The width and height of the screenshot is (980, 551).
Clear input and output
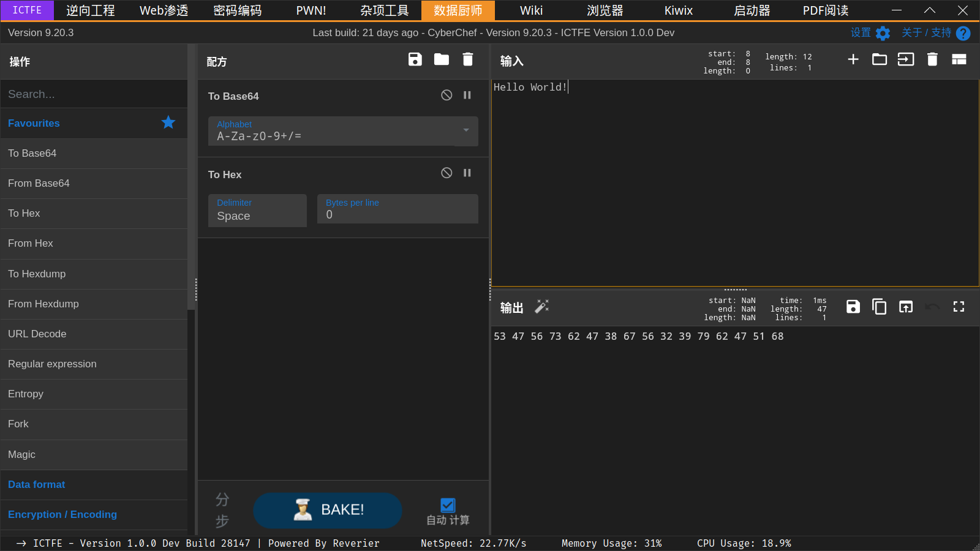click(932, 59)
